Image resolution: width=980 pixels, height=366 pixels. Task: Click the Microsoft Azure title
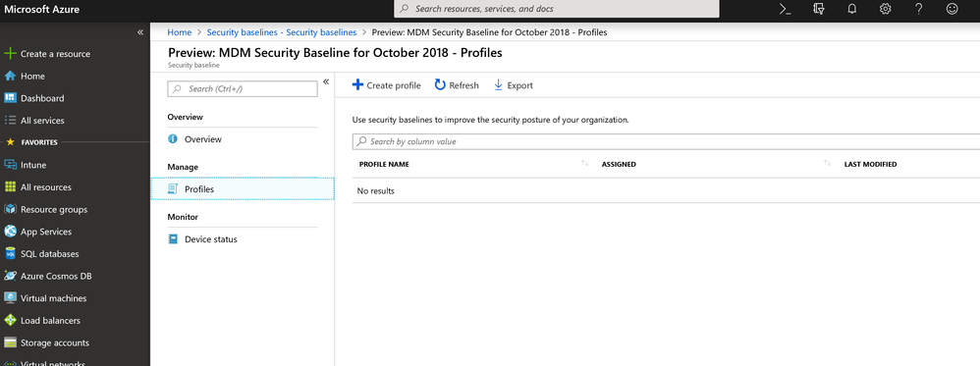[42, 10]
